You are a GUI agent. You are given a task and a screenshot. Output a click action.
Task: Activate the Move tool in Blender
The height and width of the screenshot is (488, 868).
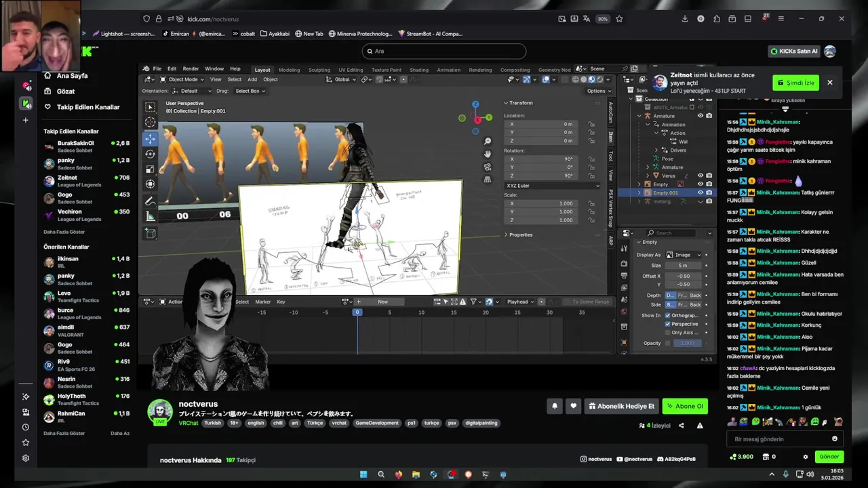[x=150, y=138]
